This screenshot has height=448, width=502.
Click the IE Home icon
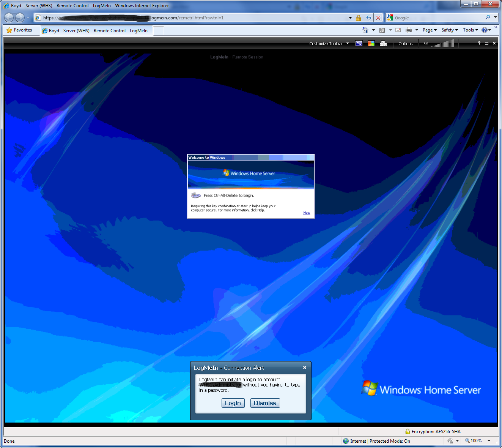(365, 30)
